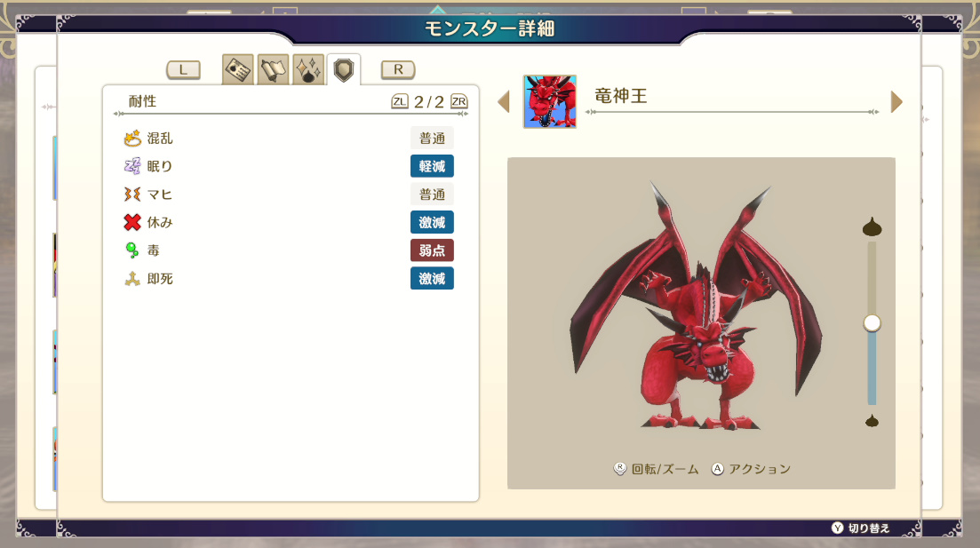The height and width of the screenshot is (548, 980).
Task: Click the 混乱 resistance label
Action: click(160, 138)
